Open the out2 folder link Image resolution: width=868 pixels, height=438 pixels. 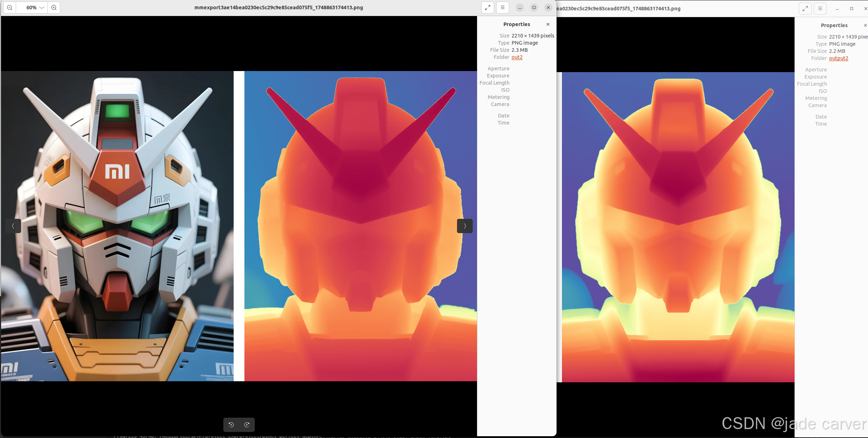(x=517, y=57)
